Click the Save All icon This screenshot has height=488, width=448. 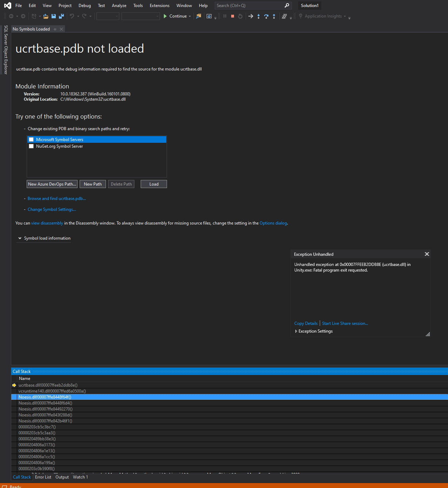pos(61,16)
